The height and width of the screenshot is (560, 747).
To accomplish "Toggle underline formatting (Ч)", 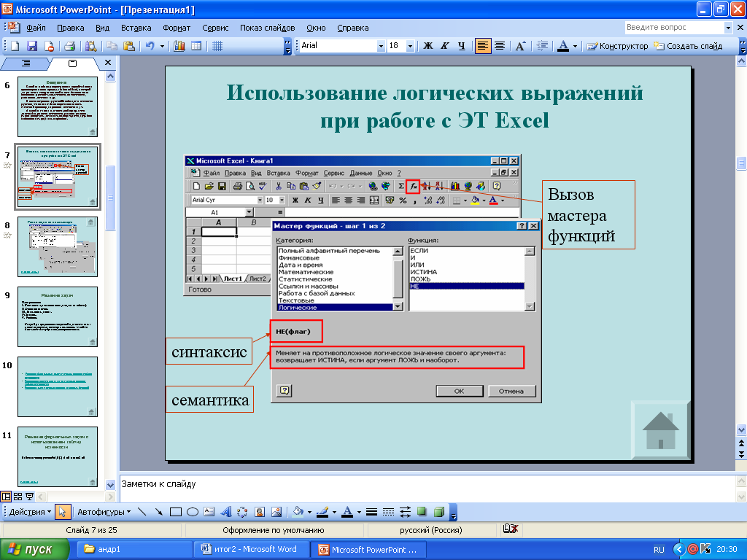I will tap(461, 46).
